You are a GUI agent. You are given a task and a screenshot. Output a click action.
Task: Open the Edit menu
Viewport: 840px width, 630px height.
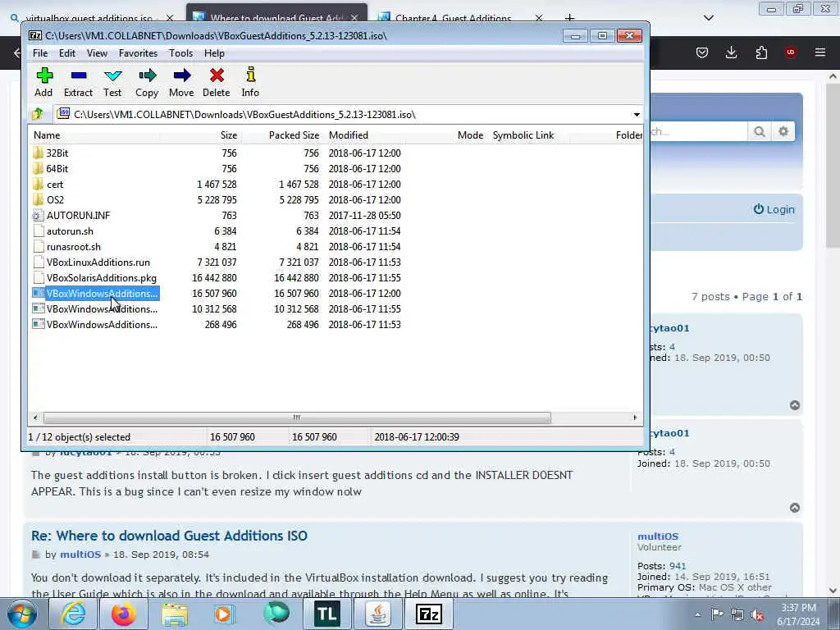[x=67, y=53]
